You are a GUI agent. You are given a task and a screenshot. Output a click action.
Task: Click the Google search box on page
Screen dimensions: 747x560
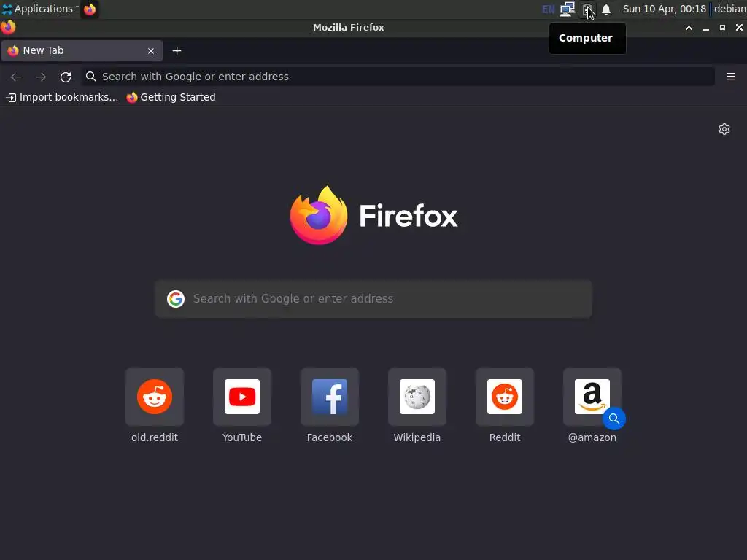click(x=373, y=298)
